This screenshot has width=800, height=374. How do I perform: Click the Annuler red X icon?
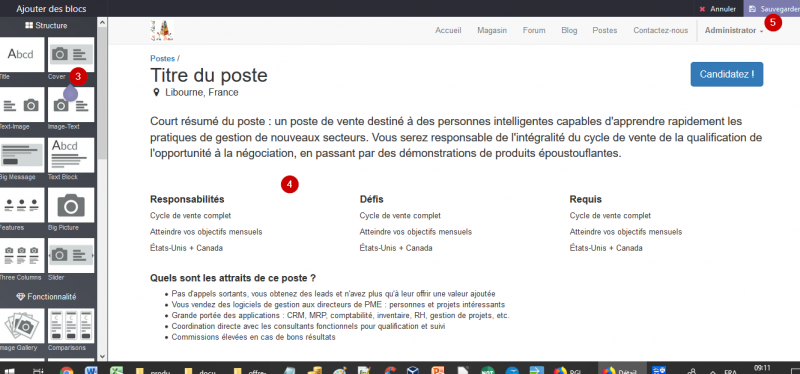(702, 9)
